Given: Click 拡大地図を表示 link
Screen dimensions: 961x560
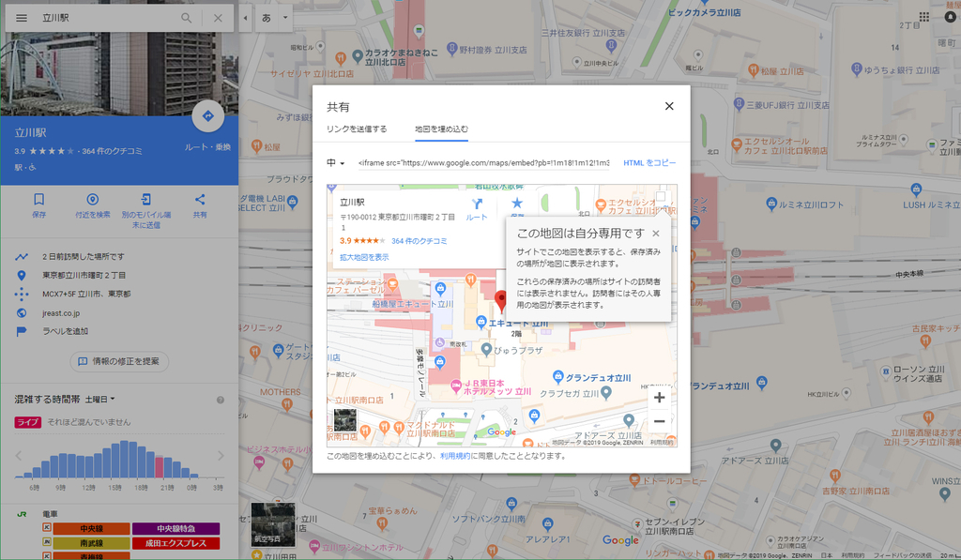Looking at the screenshot, I should click(364, 257).
